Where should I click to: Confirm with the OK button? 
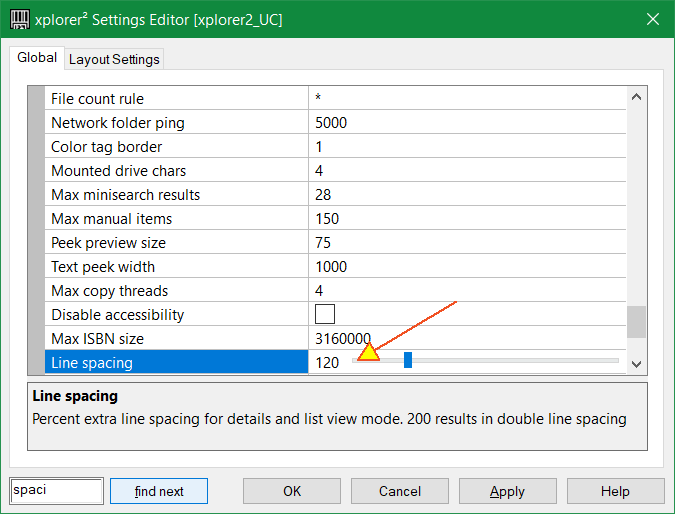(x=292, y=491)
